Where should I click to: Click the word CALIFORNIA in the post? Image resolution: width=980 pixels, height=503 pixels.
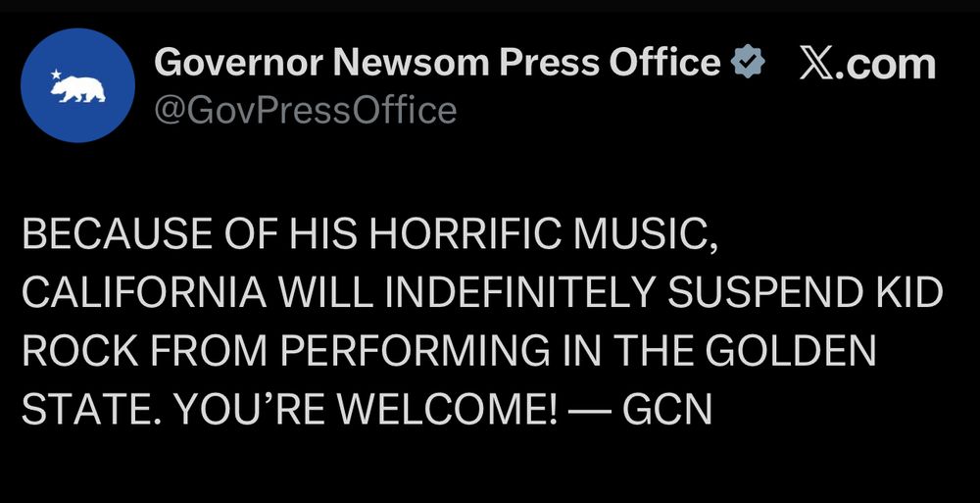(x=144, y=293)
